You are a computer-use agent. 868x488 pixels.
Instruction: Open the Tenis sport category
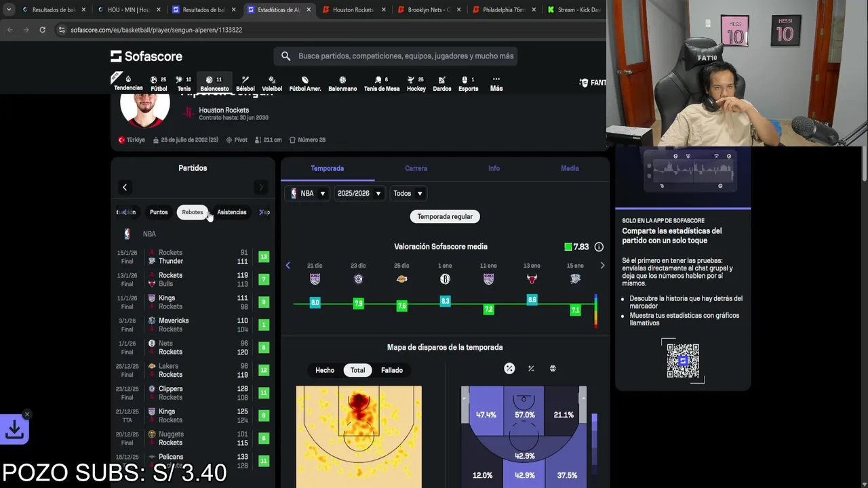coord(184,83)
